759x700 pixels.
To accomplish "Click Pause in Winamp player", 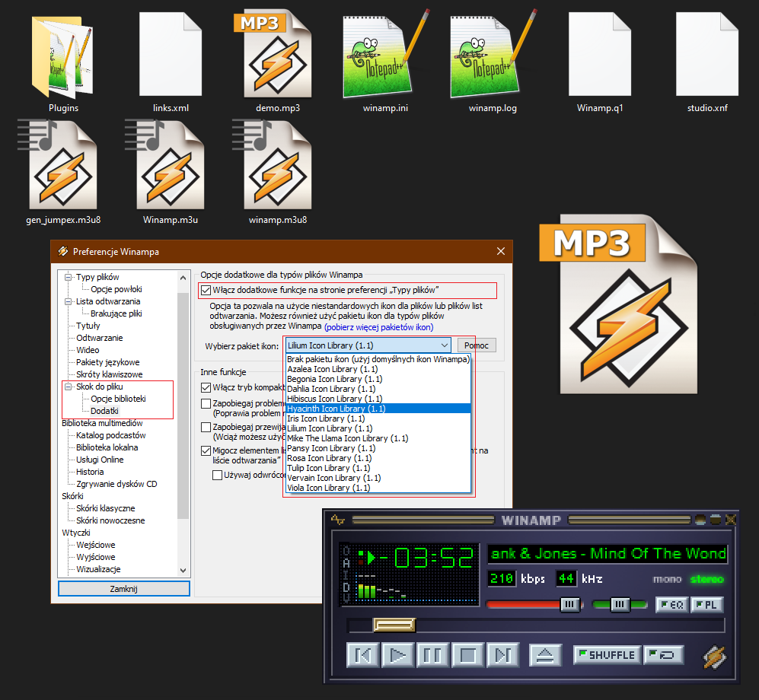I will (432, 656).
